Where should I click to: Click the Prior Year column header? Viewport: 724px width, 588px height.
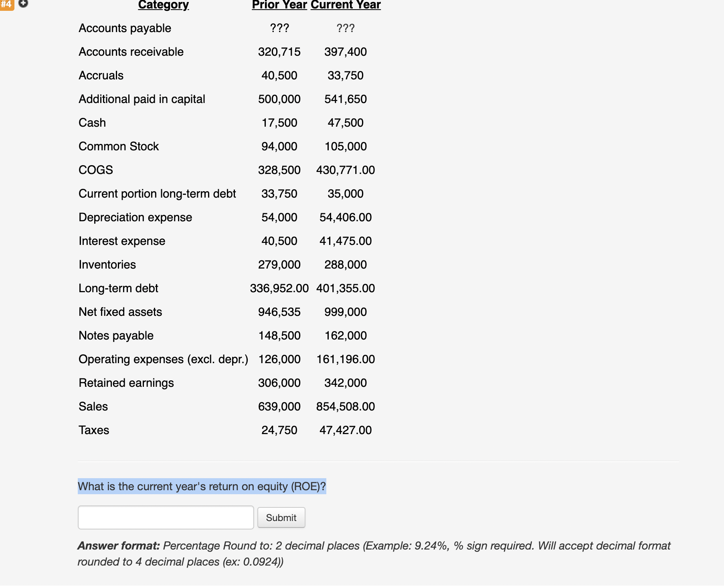coord(279,5)
